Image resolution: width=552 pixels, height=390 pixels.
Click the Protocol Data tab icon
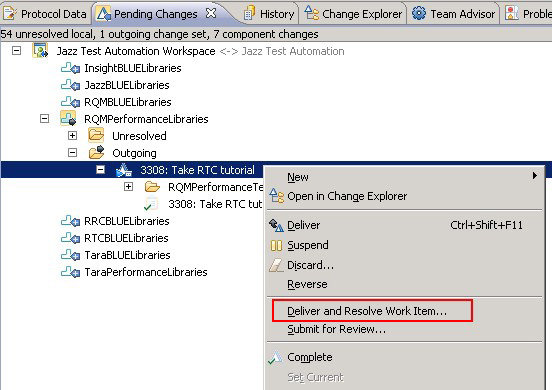click(x=10, y=14)
